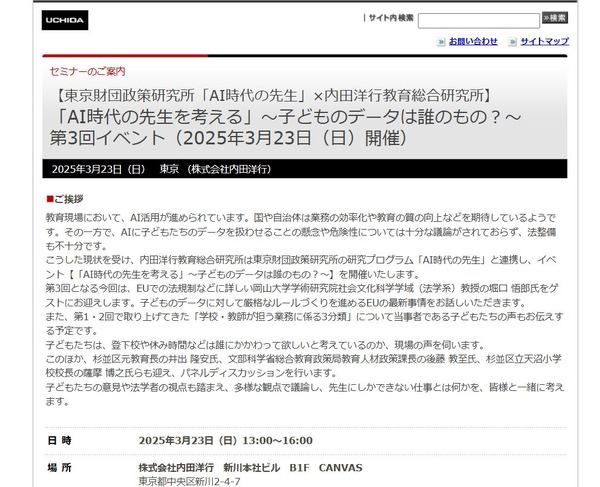Viewport: 600px width, 487px height.
Task: Click the 場 所 row label
Action: (59, 468)
